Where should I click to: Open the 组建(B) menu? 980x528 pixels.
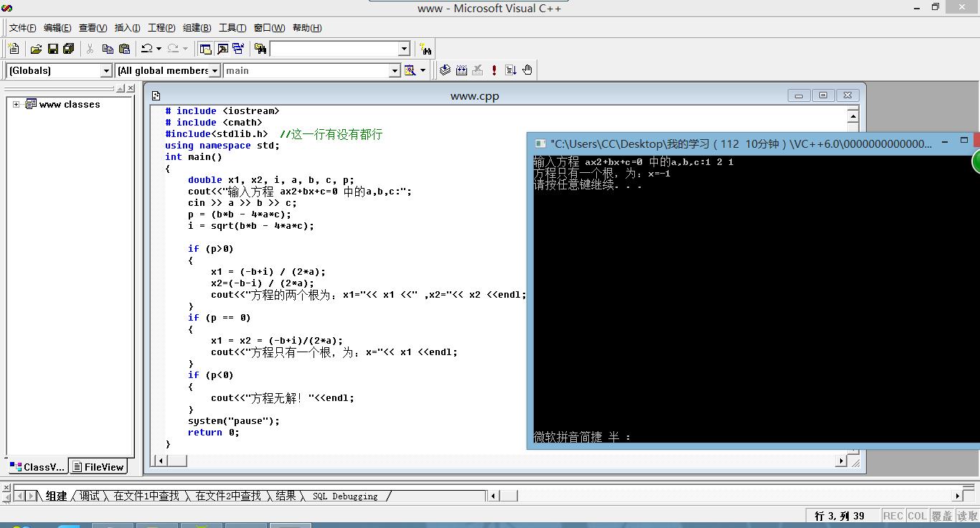coord(197,28)
